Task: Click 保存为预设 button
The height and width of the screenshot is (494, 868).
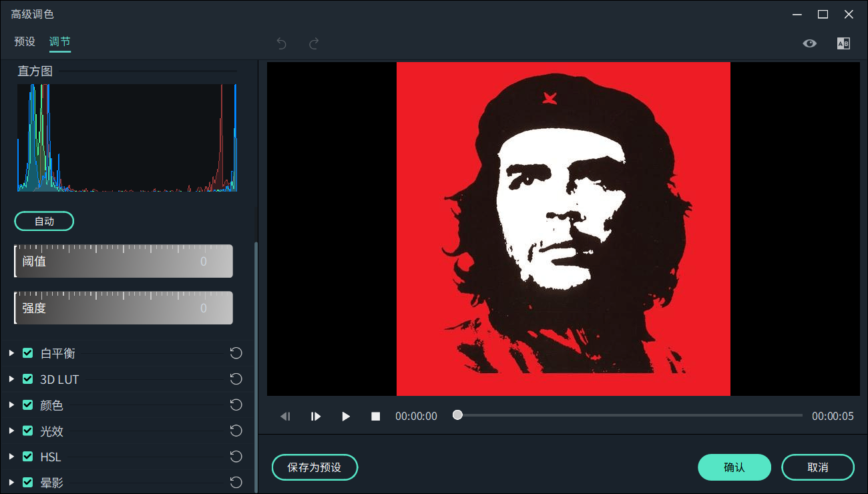Action: 314,467
